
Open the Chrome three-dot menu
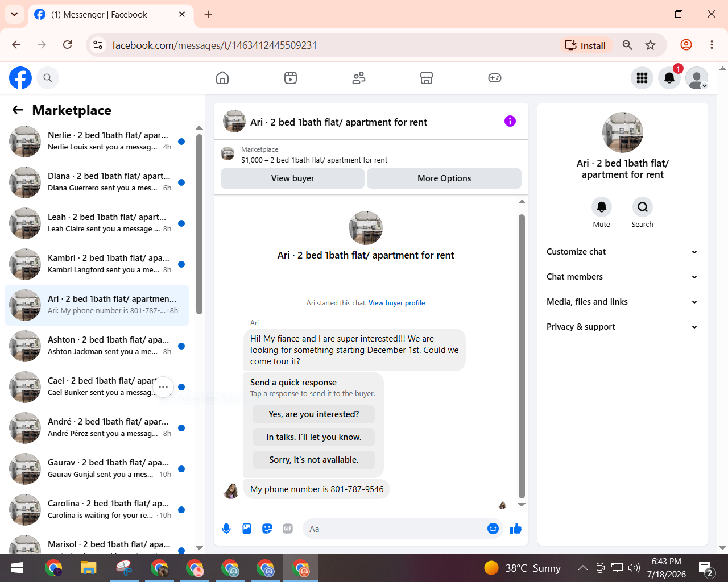[712, 45]
